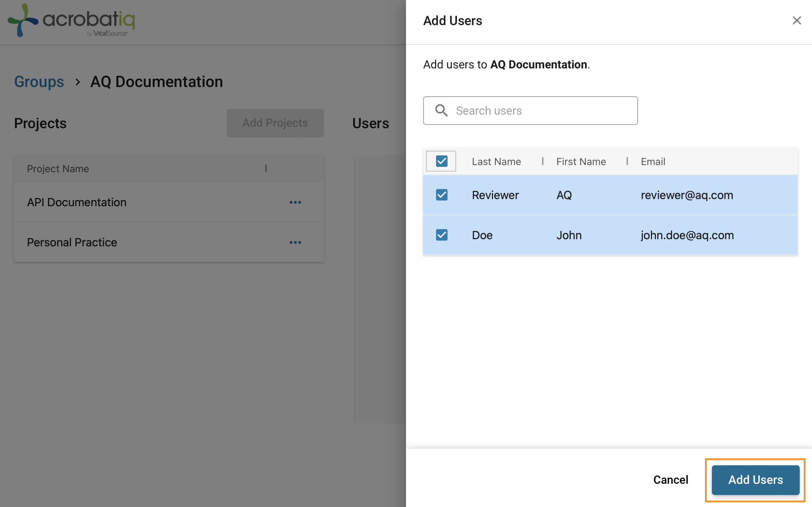
Task: Click the Add Projects button
Action: pos(275,123)
